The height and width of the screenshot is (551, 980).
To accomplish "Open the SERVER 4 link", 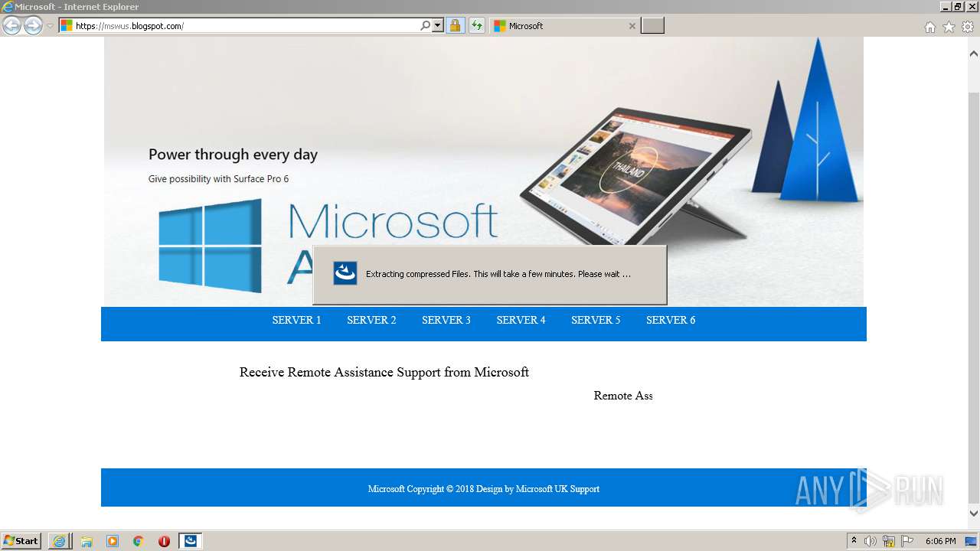I will 521,320.
